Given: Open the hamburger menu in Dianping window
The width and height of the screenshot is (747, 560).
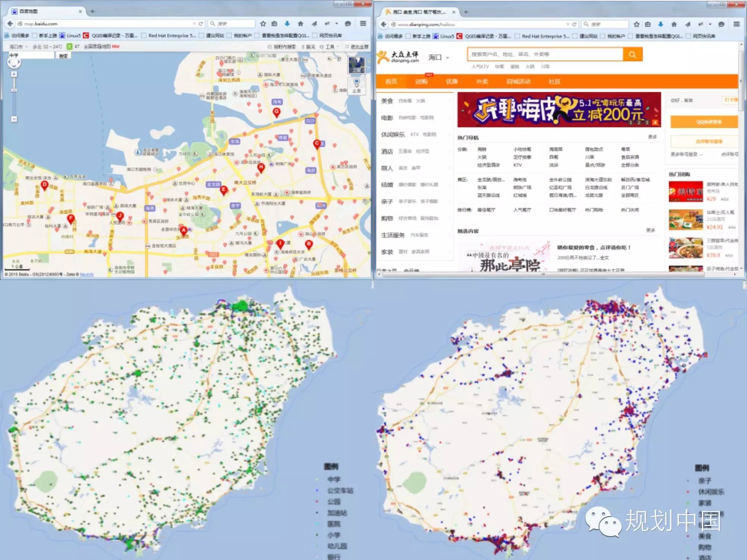Looking at the screenshot, I should 736,24.
